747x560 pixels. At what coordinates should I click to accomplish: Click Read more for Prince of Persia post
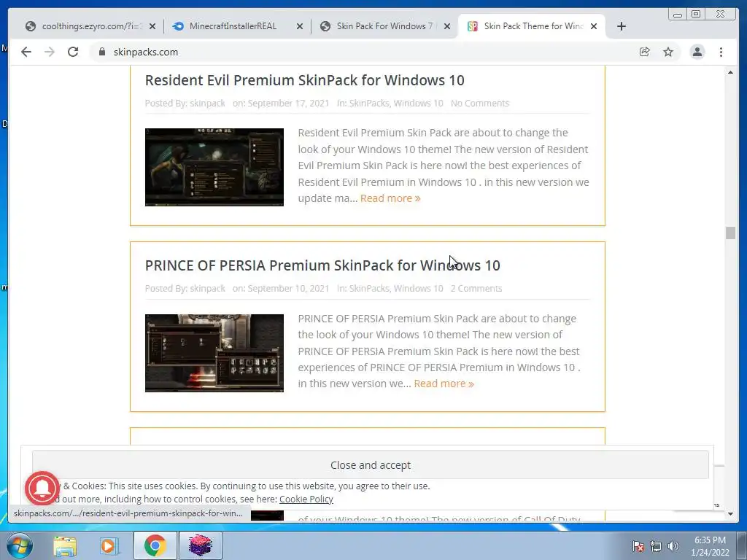(444, 384)
